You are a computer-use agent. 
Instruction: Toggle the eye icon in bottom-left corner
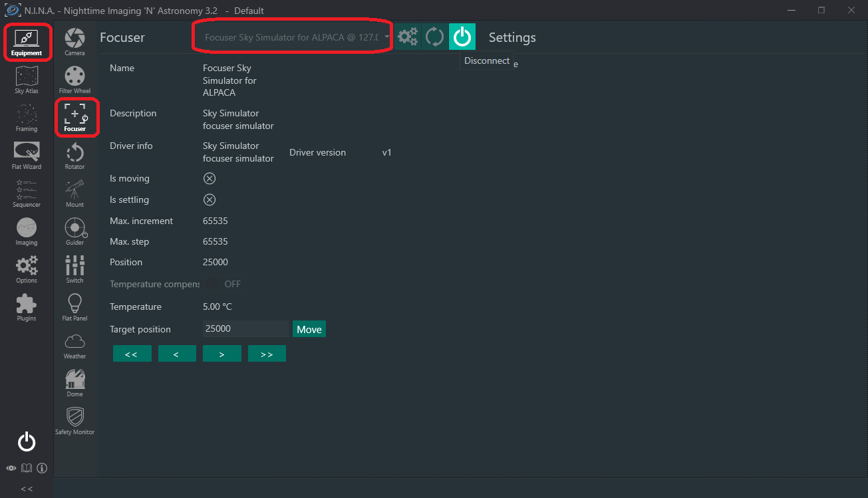[11, 468]
